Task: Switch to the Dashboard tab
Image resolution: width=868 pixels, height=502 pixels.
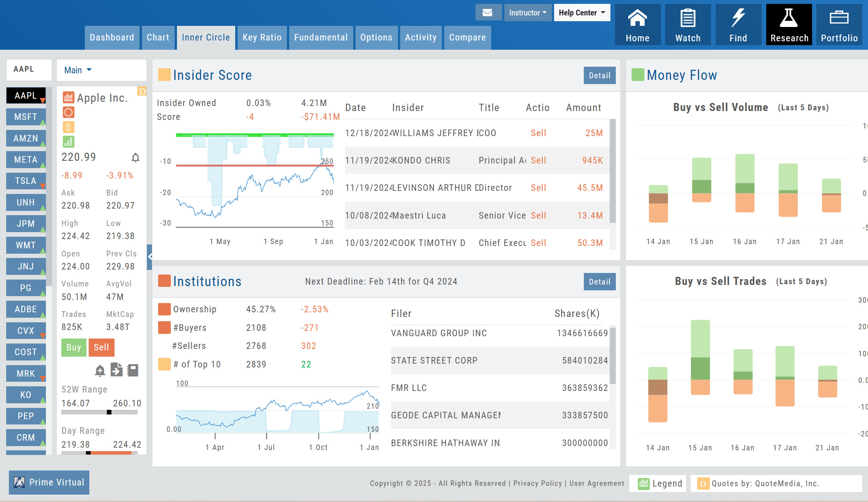Action: (112, 38)
